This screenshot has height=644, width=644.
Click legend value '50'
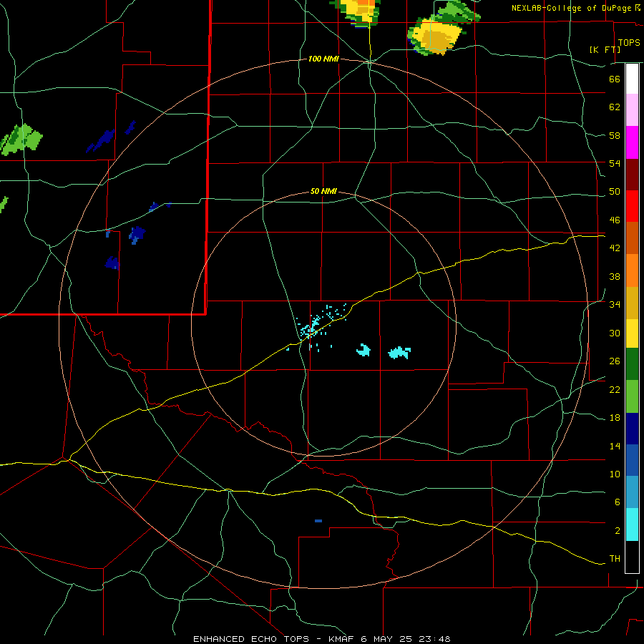coord(615,192)
